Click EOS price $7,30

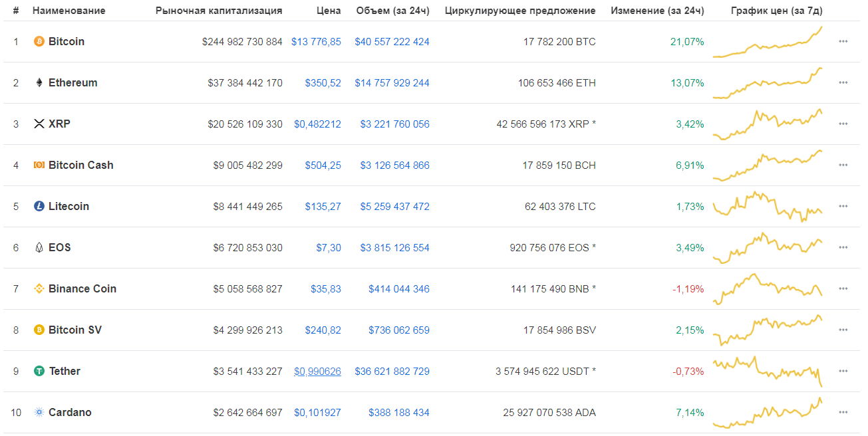329,247
